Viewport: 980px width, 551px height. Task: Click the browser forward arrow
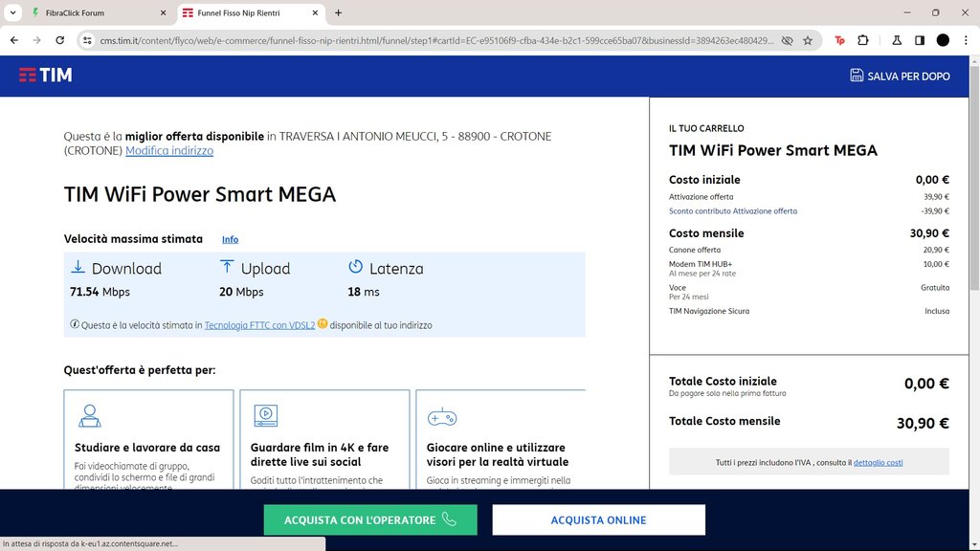(37, 40)
